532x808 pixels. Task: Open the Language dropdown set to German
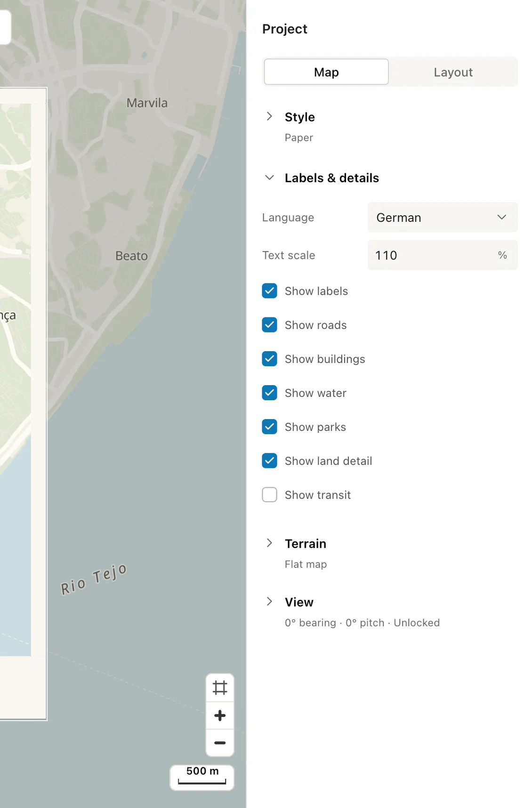(443, 217)
